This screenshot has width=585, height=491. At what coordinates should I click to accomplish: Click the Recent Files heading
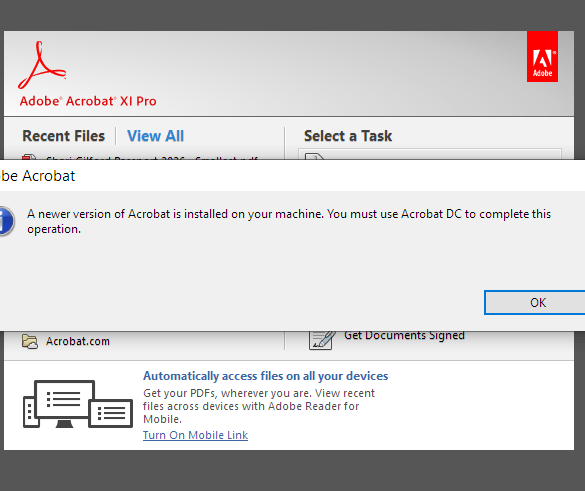(63, 136)
